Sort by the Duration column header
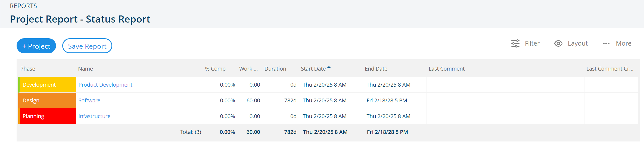The height and width of the screenshot is (145, 644). coord(275,69)
